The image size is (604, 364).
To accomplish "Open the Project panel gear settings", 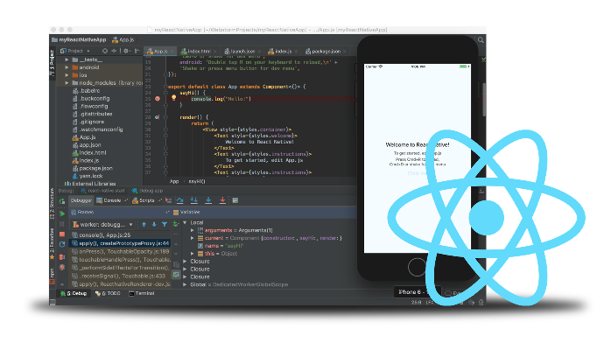I will [126, 51].
